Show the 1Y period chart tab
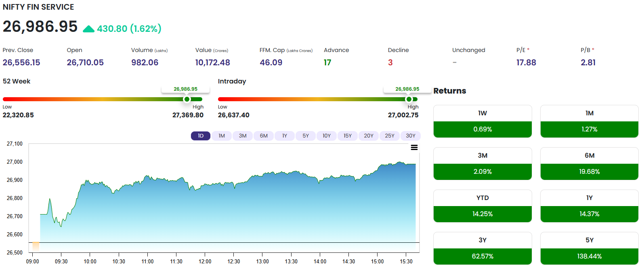Screen dimensions: 644x271 [x=285, y=136]
